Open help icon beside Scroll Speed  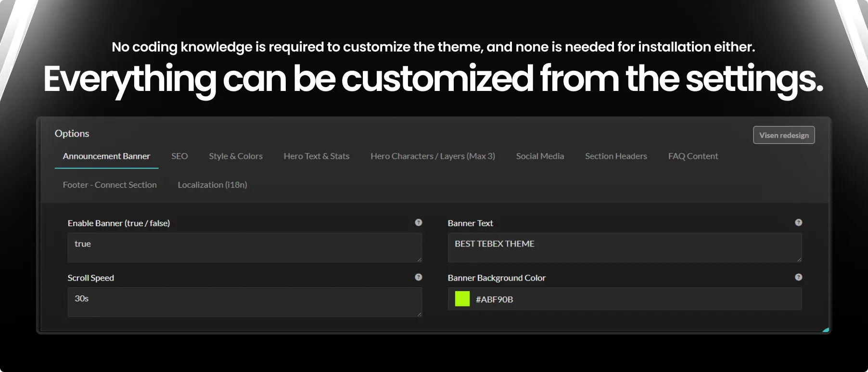pyautogui.click(x=419, y=277)
